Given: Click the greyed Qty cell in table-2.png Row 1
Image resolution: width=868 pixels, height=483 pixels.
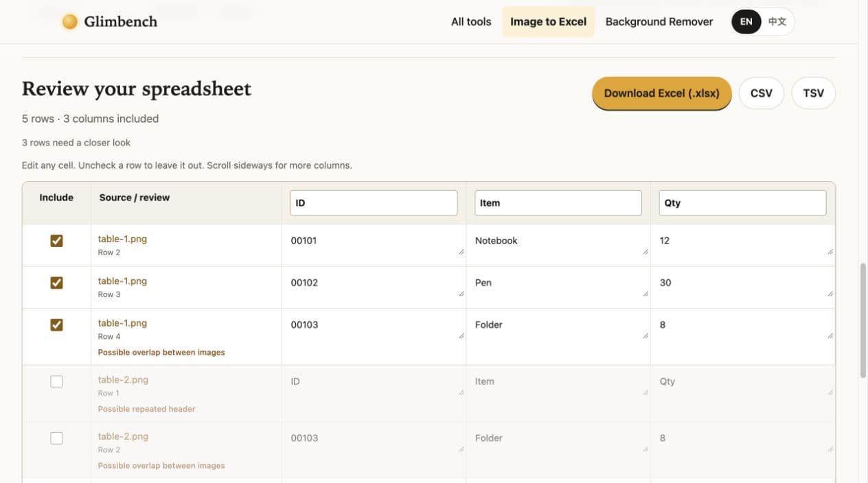Looking at the screenshot, I should (x=742, y=393).
